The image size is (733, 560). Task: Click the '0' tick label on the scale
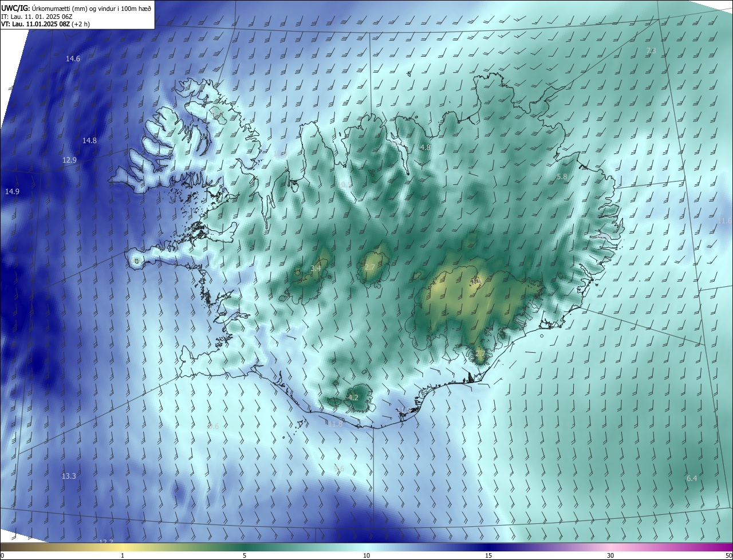2,556
